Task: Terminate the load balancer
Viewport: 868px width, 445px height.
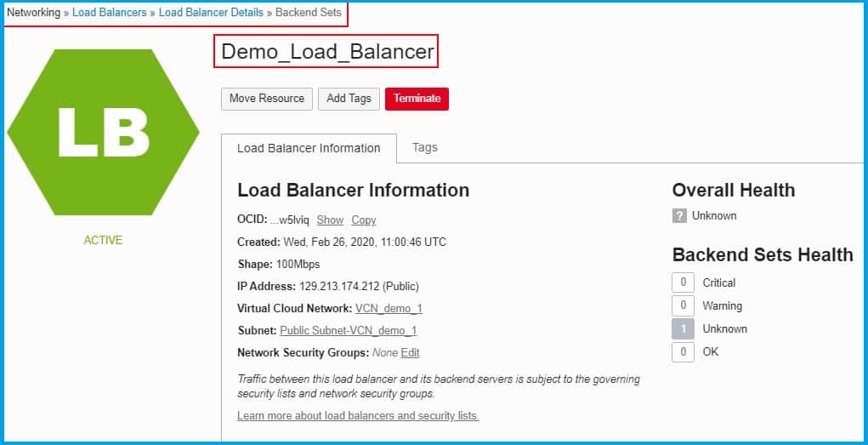Action: 417,99
